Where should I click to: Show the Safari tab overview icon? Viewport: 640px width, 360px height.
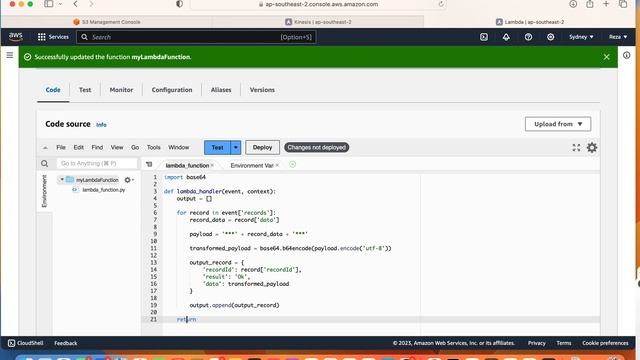pos(623,4)
